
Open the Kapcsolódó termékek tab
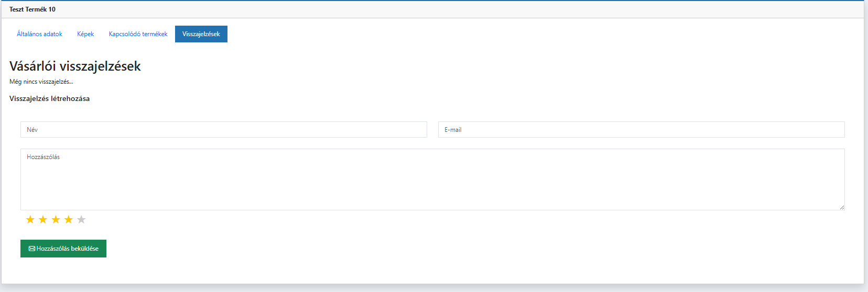138,34
